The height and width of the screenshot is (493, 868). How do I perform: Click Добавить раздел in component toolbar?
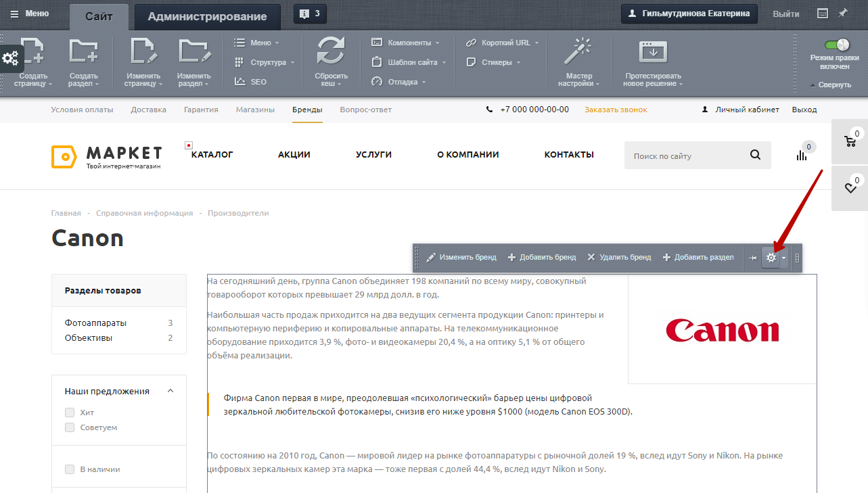click(698, 258)
